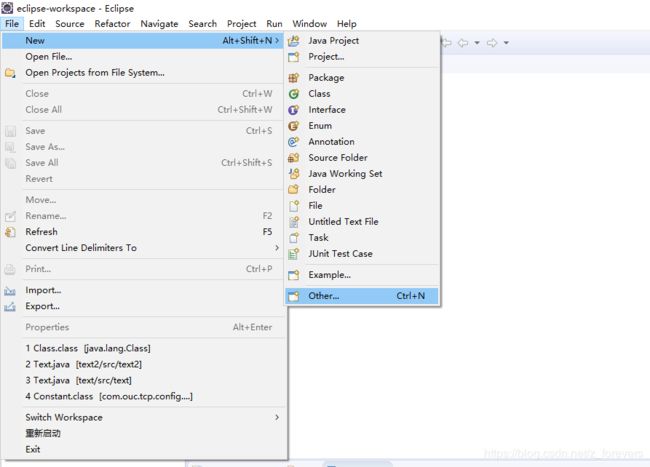Screen dimensions: 650x467
Task: Open the Back history dropdown arrow
Action: pyautogui.click(x=477, y=43)
